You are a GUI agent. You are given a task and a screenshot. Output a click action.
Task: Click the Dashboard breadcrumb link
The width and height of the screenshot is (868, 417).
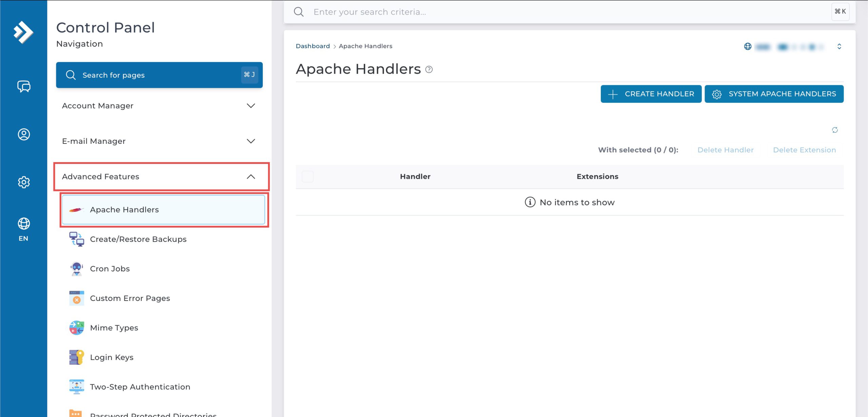313,46
